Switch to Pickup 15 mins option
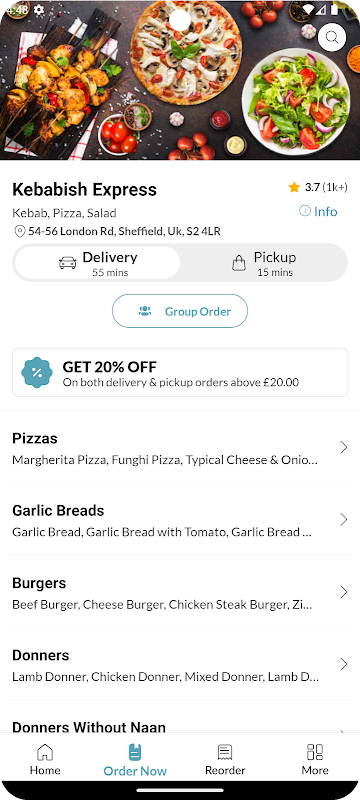360x800 pixels. click(x=263, y=263)
